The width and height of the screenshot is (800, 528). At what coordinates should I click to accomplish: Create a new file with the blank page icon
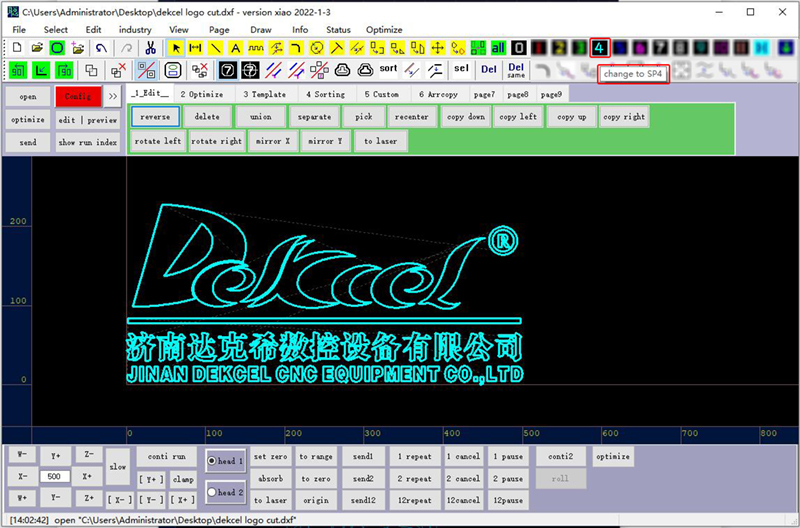coord(17,48)
